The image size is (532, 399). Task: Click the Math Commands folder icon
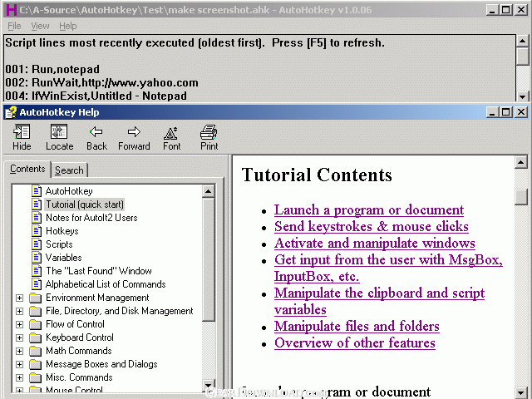pos(35,351)
